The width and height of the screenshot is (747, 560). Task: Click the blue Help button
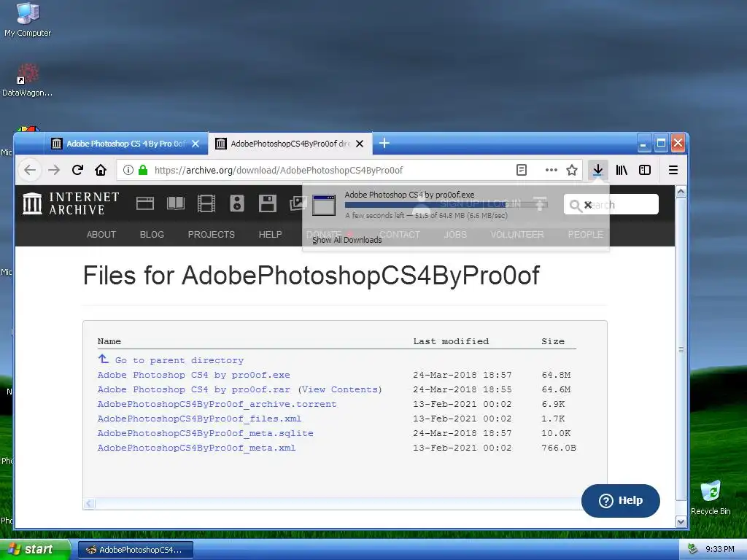[x=620, y=500]
